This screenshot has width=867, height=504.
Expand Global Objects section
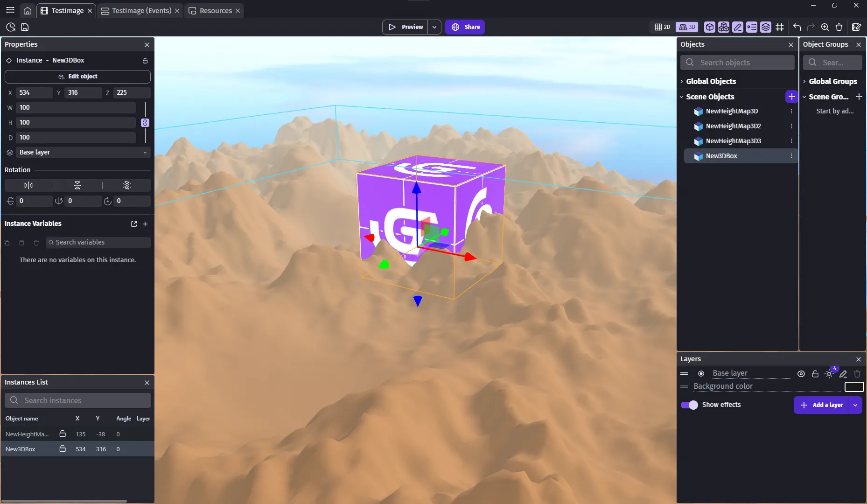pos(682,81)
